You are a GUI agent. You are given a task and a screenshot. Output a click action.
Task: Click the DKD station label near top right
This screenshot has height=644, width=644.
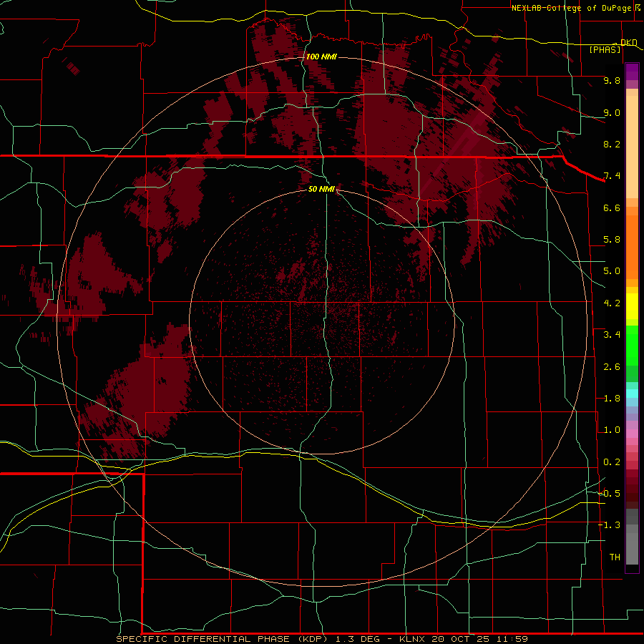tap(629, 42)
